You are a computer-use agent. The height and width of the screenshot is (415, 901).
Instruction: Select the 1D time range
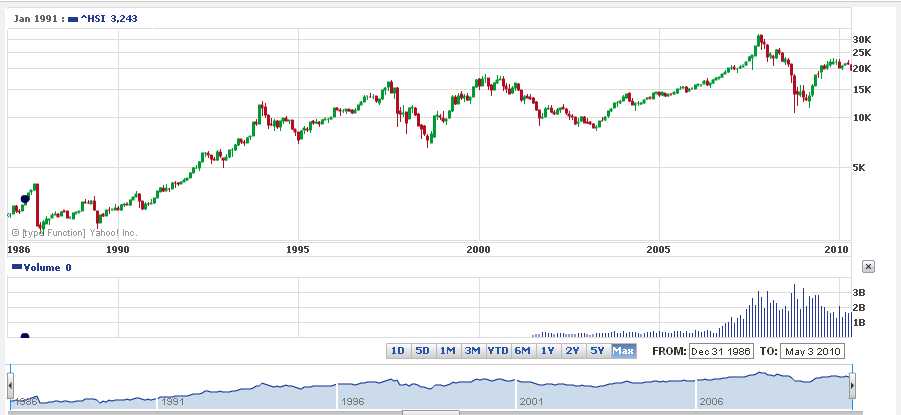click(x=398, y=351)
